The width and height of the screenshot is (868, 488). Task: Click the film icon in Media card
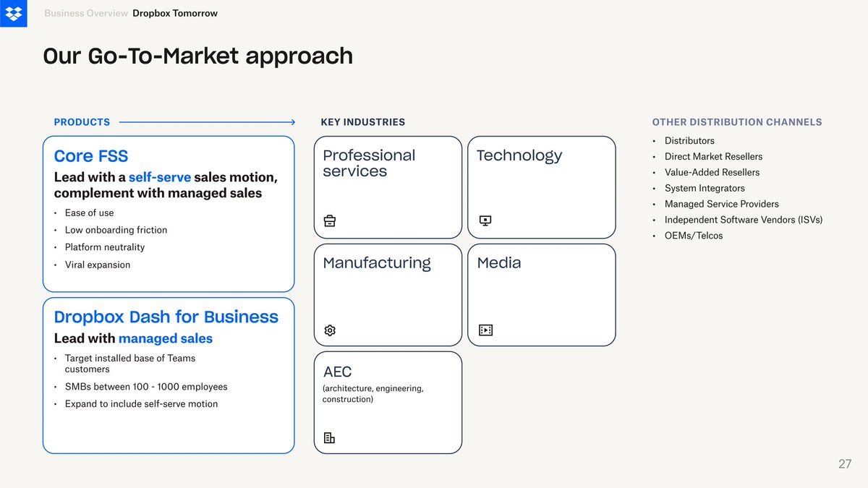[485, 330]
